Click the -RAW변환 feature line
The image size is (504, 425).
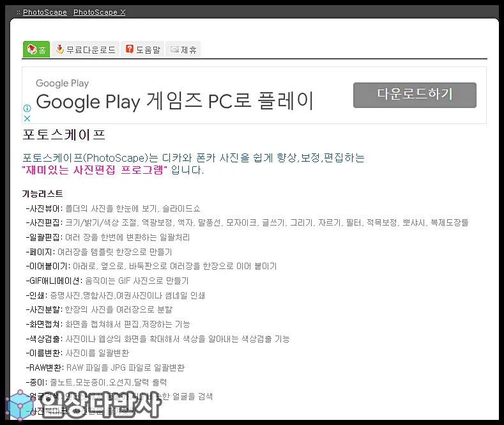(x=105, y=367)
